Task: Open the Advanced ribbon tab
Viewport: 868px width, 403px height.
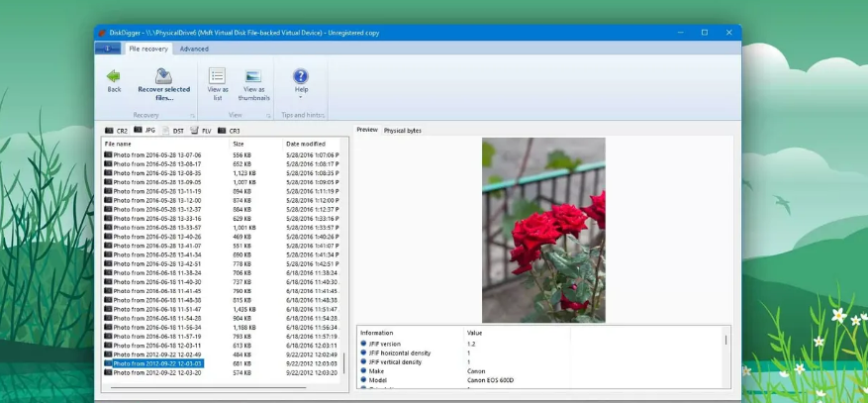Action: pos(194,49)
